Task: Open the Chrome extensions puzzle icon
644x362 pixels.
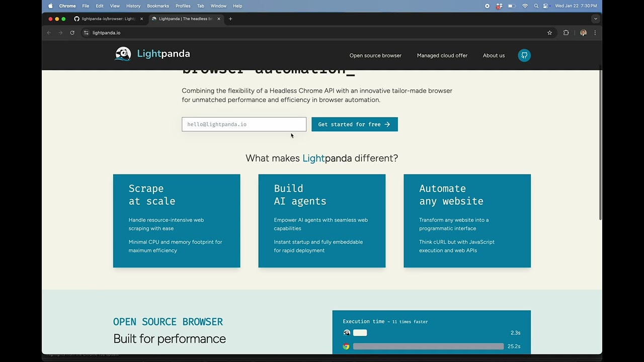Action: pos(566,33)
